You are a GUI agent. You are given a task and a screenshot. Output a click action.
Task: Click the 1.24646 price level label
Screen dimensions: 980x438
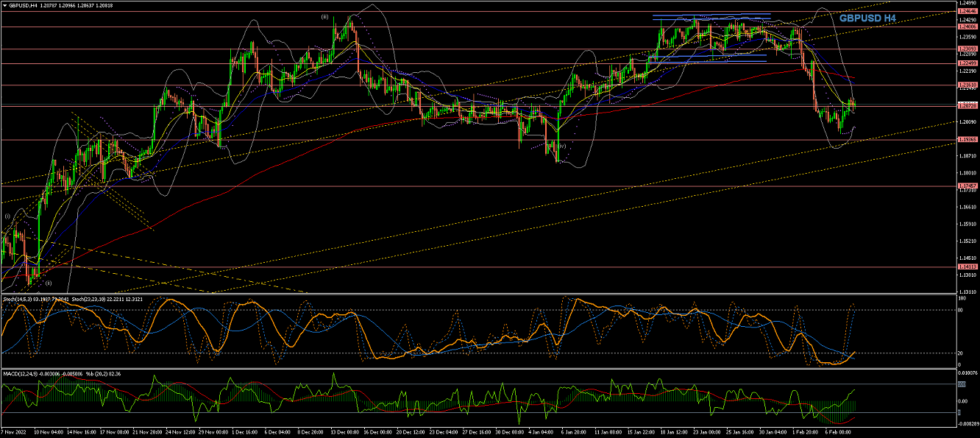968,12
